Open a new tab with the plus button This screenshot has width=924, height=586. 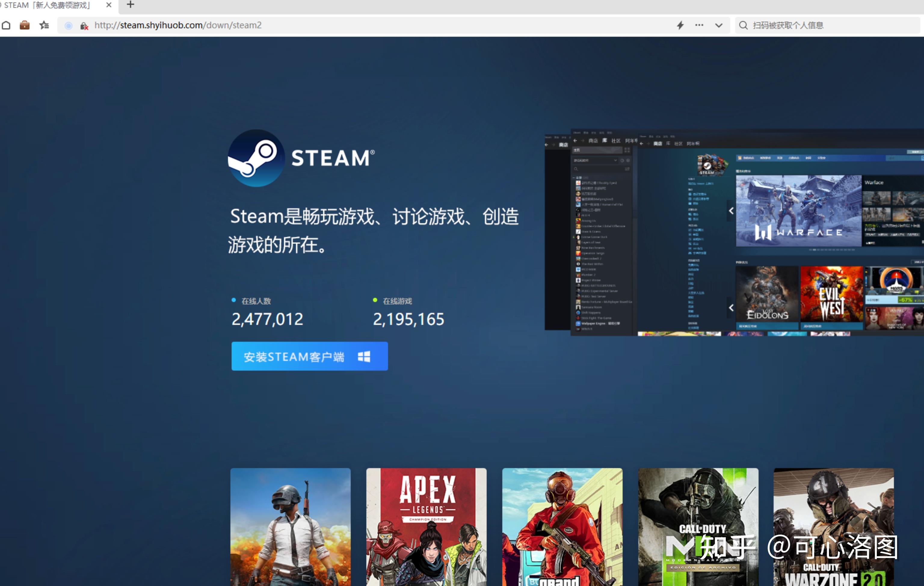point(130,5)
